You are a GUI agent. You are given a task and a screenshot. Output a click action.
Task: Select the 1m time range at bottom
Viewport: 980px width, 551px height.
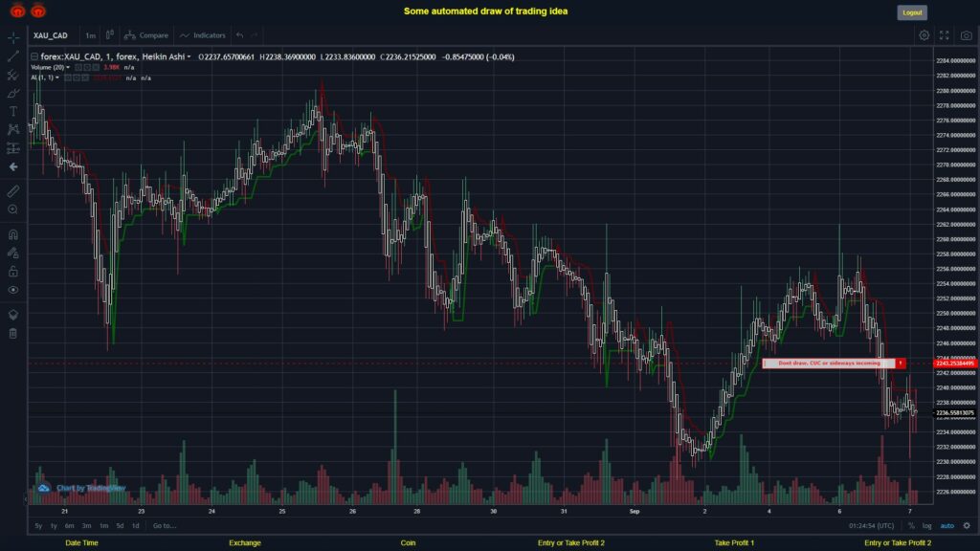[x=103, y=526]
